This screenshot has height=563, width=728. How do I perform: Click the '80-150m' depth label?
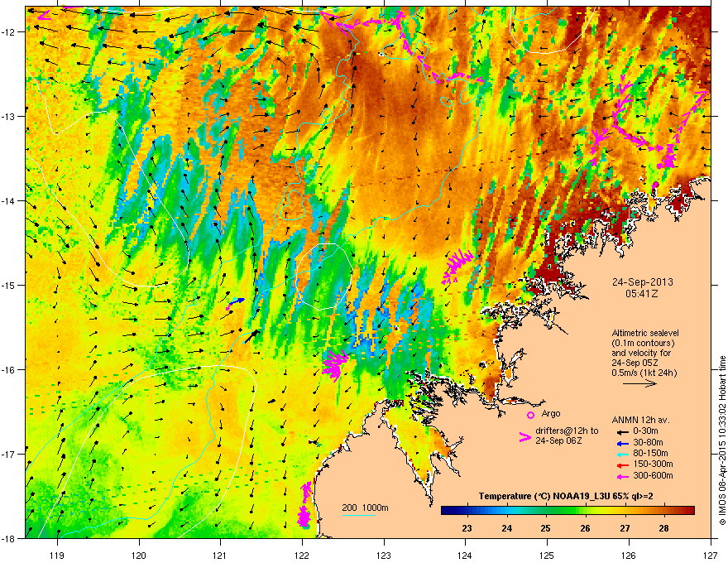[x=650, y=454]
